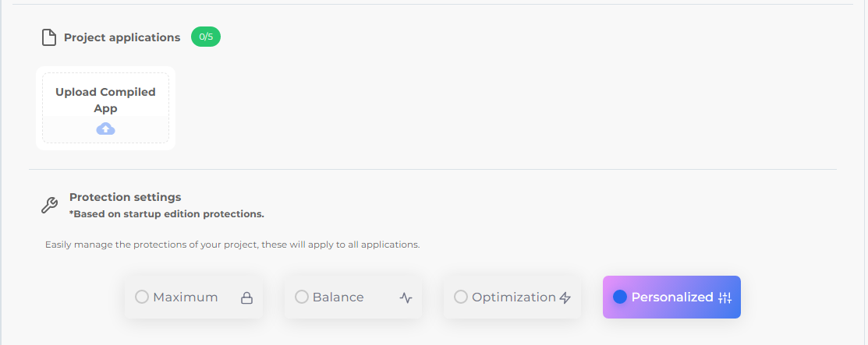
Task: Click the startup edition protections note
Action: [166, 213]
